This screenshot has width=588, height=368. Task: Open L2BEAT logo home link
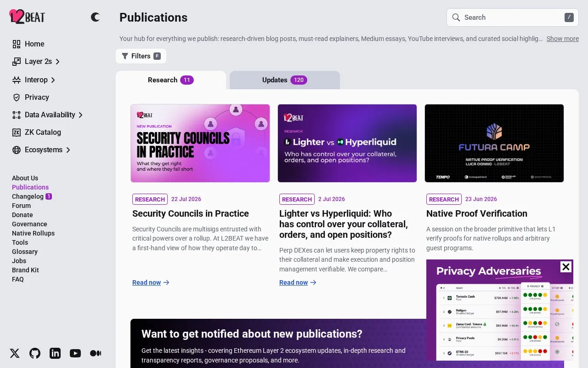(x=27, y=17)
